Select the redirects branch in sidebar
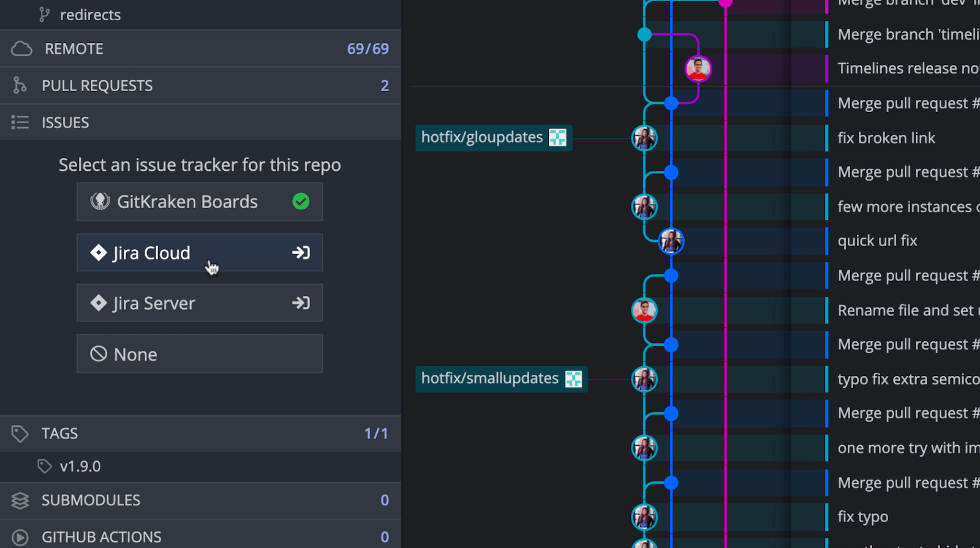Image resolution: width=980 pixels, height=548 pixels. (x=90, y=15)
